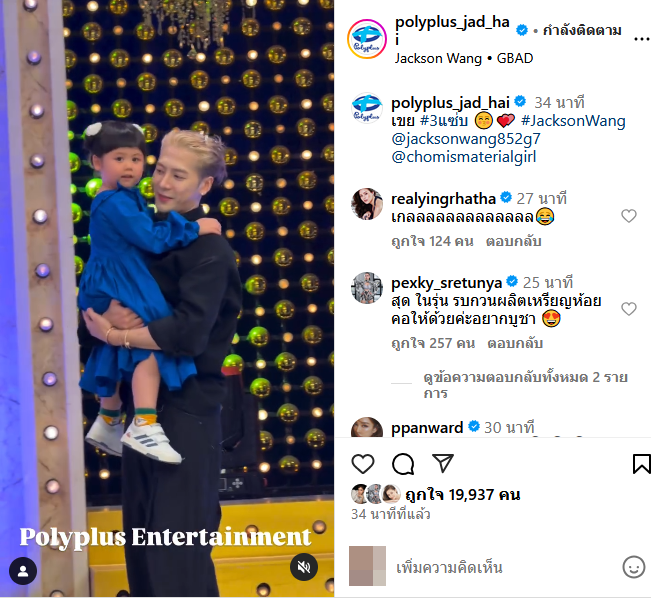Open Jackson Wang GBAD audio link
The image size is (651, 598).
[464, 59]
